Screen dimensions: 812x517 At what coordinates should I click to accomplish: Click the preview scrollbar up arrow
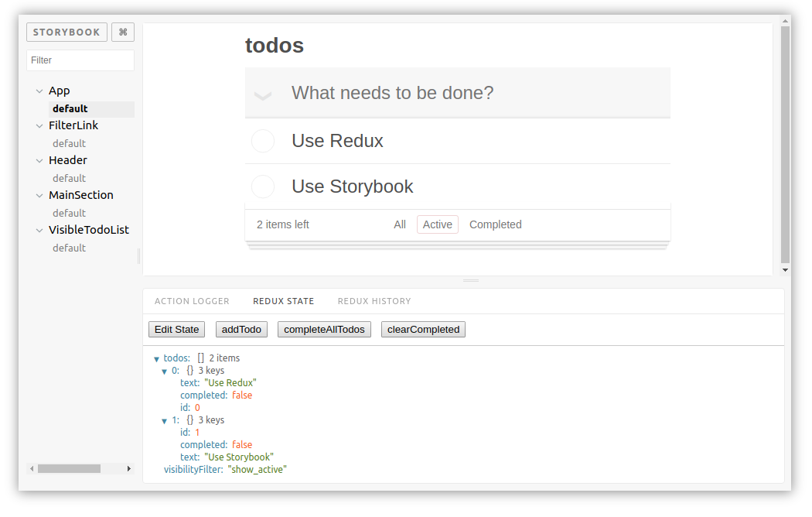(785, 22)
